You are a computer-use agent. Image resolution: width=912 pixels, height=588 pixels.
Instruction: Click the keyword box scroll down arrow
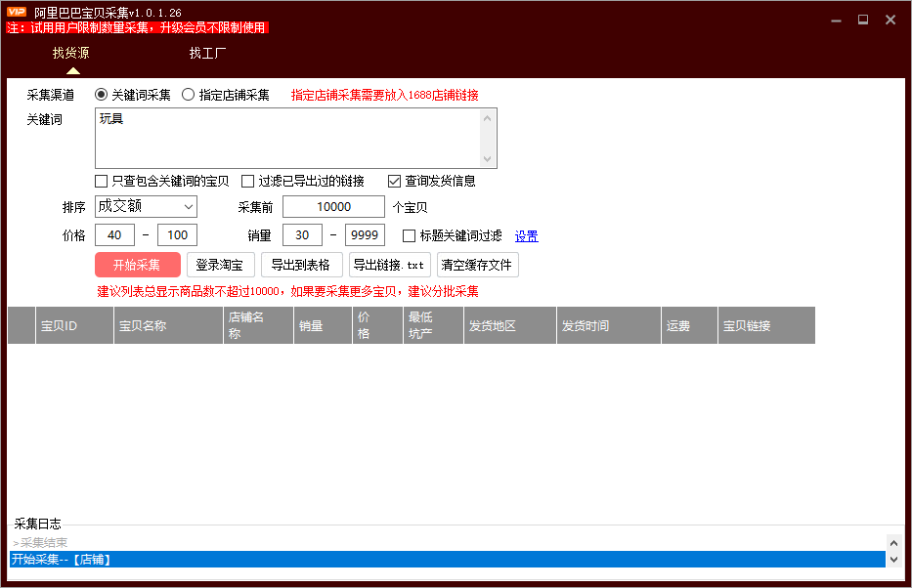(488, 158)
